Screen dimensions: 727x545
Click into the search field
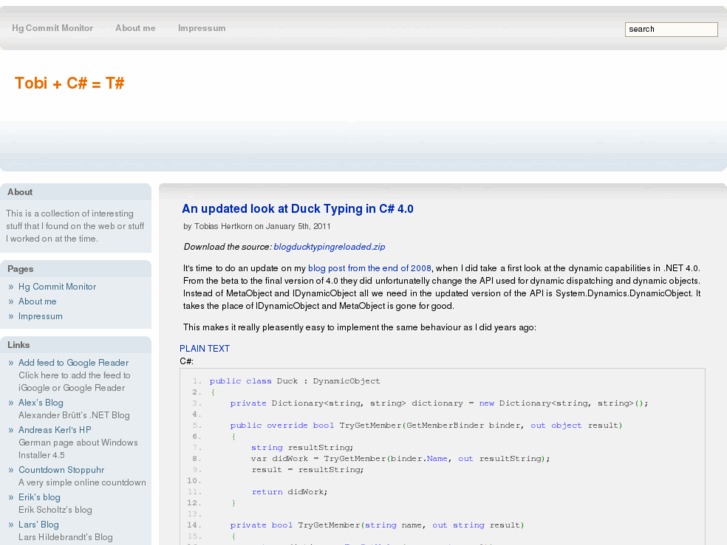(x=670, y=29)
